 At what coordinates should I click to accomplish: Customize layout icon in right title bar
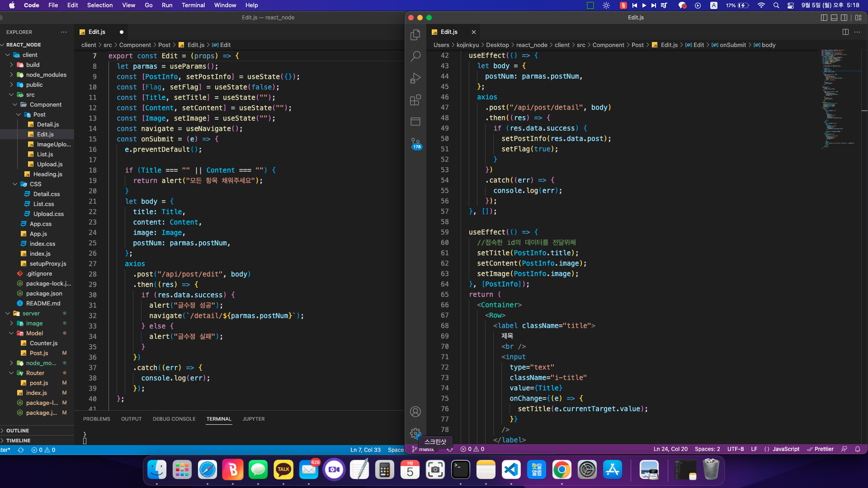click(x=859, y=18)
